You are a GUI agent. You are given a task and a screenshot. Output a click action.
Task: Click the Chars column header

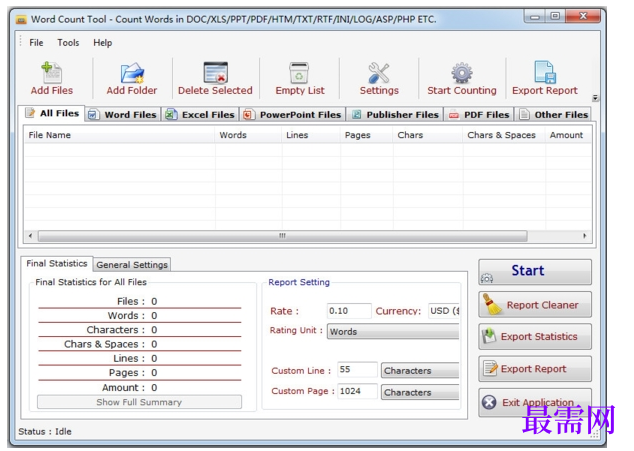tap(428, 135)
